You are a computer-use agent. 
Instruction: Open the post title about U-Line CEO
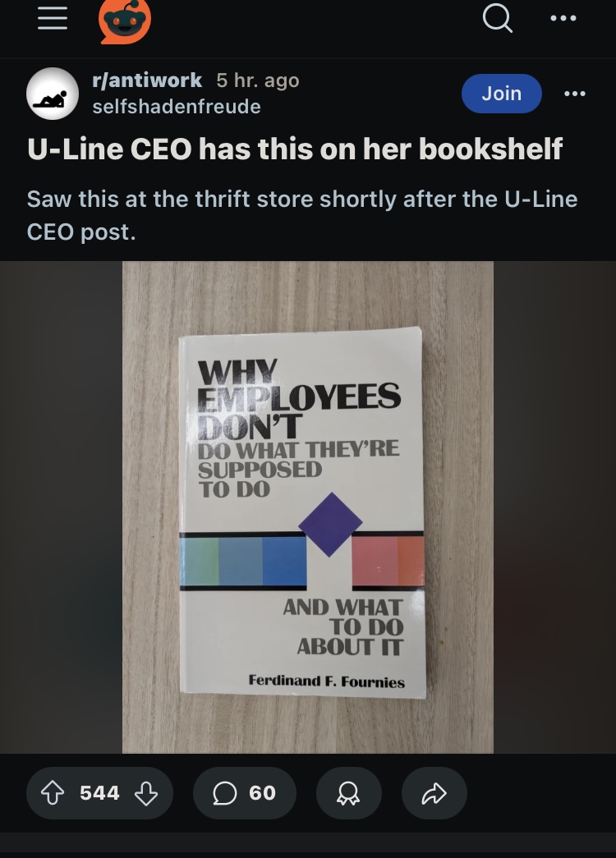tap(295, 149)
